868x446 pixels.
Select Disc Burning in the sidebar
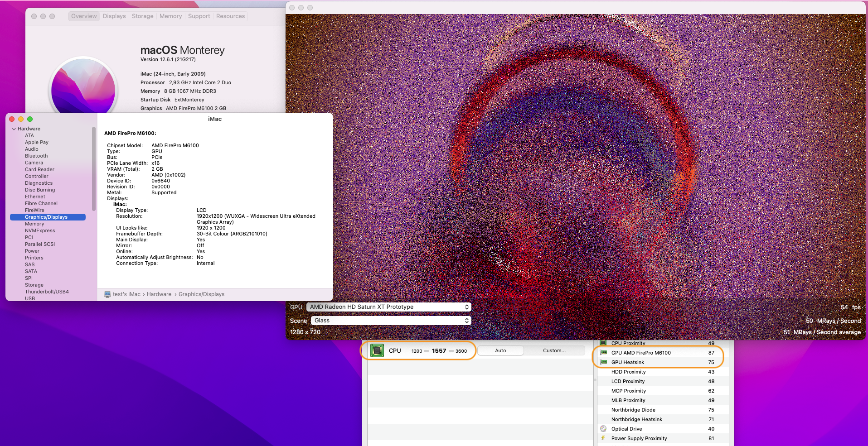click(x=40, y=190)
